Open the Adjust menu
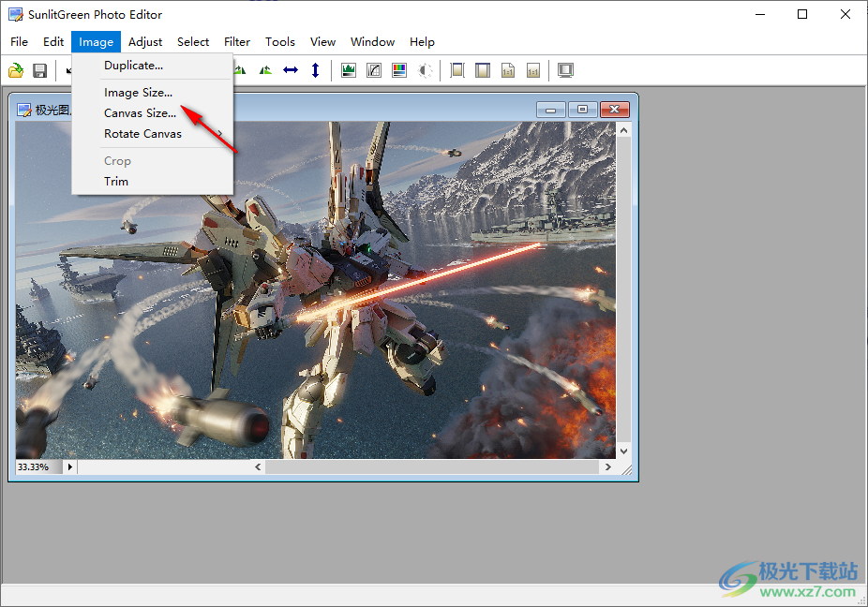 click(x=145, y=42)
